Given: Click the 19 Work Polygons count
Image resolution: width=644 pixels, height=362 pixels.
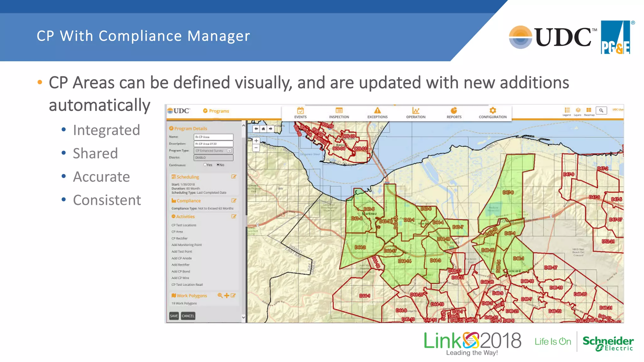Looking at the screenshot, I should (x=184, y=303).
